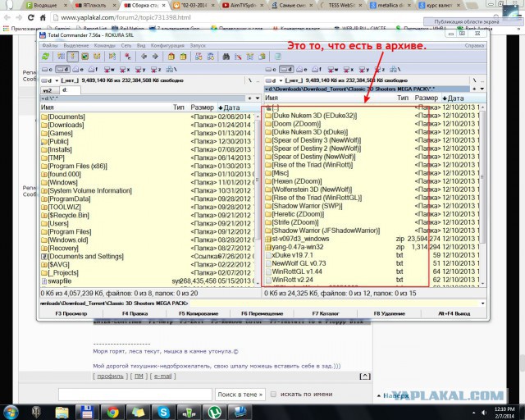525x420 pixels.
Task: Switch to the vs2 folder tab
Action: point(48,90)
